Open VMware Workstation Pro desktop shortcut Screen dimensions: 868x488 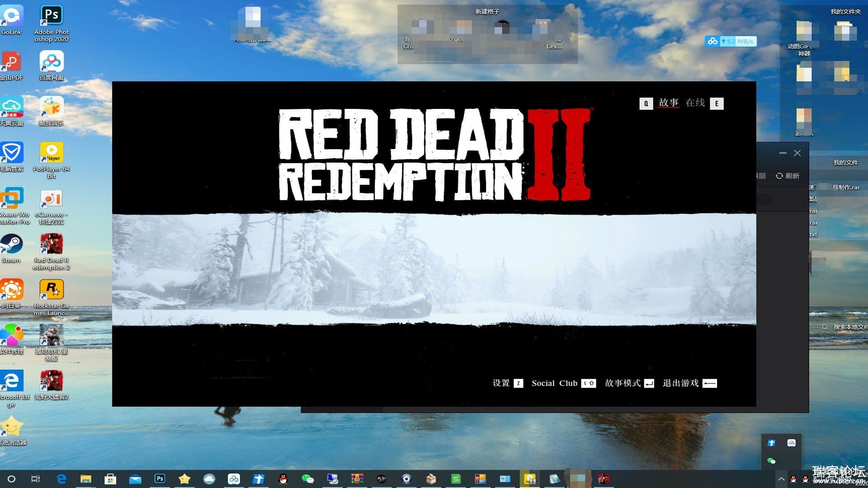click(x=14, y=206)
